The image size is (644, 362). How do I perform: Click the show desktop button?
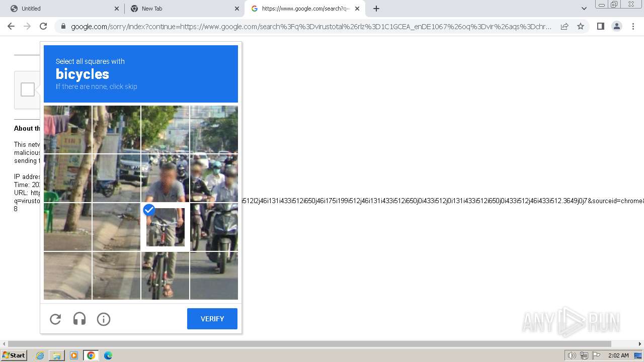[638, 355]
